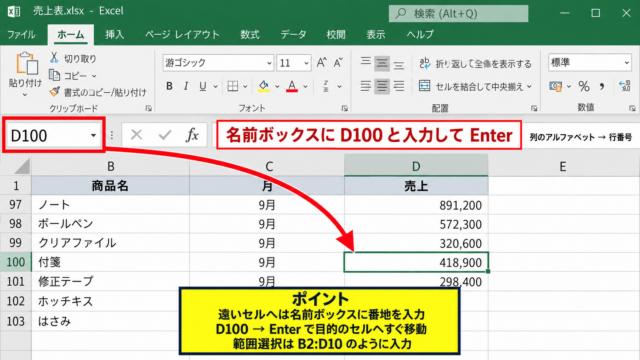The width and height of the screenshot is (640, 360).
Task: Toggle Italic formatting
Action: (x=186, y=86)
